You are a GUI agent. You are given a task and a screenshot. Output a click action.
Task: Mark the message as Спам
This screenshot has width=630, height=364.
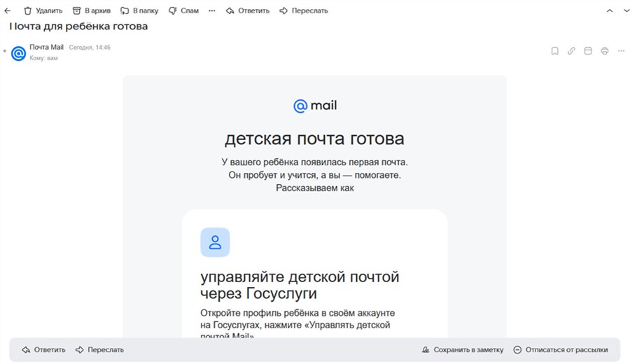183,10
